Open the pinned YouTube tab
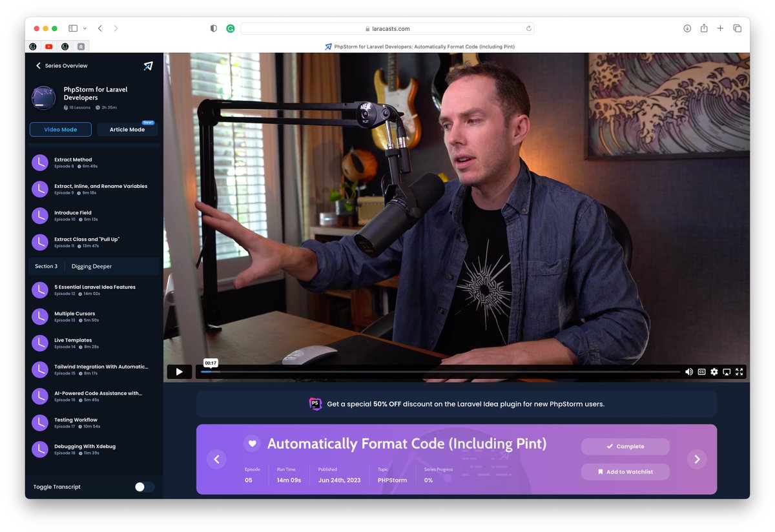 click(49, 46)
